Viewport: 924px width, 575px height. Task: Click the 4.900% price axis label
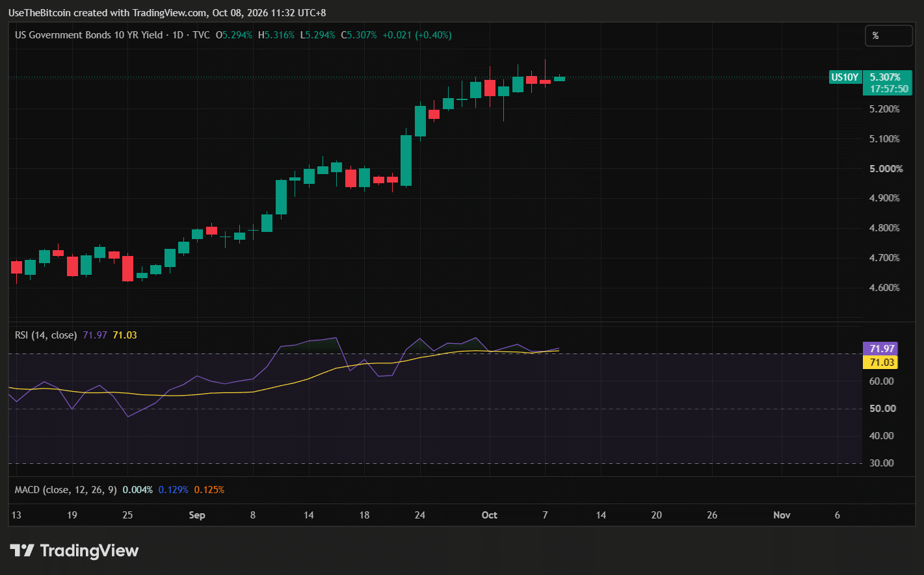pos(884,198)
